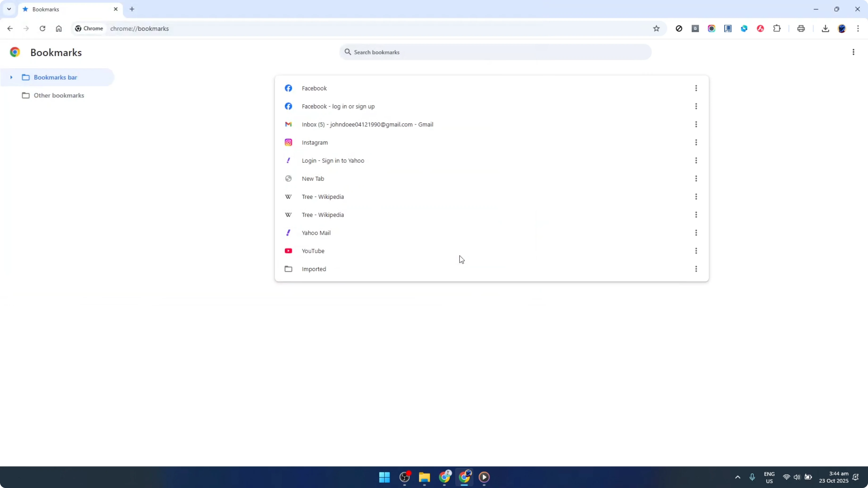The image size is (868, 488).
Task: Click the Imported folder icon
Action: tap(288, 269)
